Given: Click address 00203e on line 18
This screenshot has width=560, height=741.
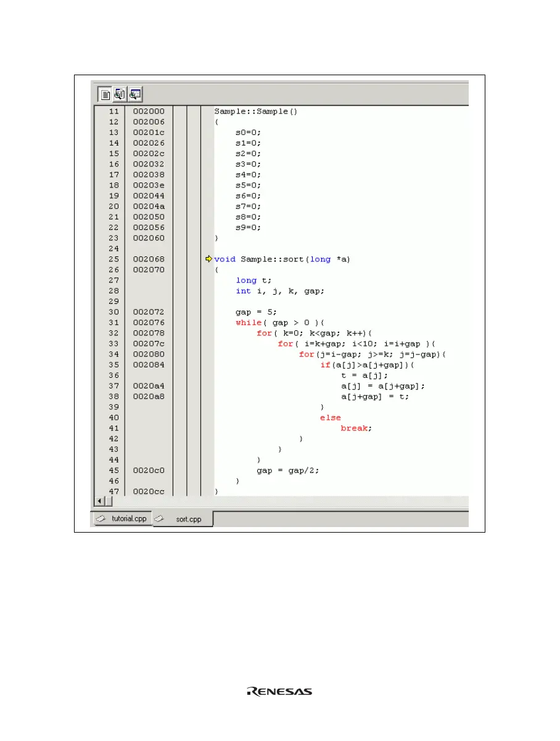Looking at the screenshot, I should coord(149,185).
